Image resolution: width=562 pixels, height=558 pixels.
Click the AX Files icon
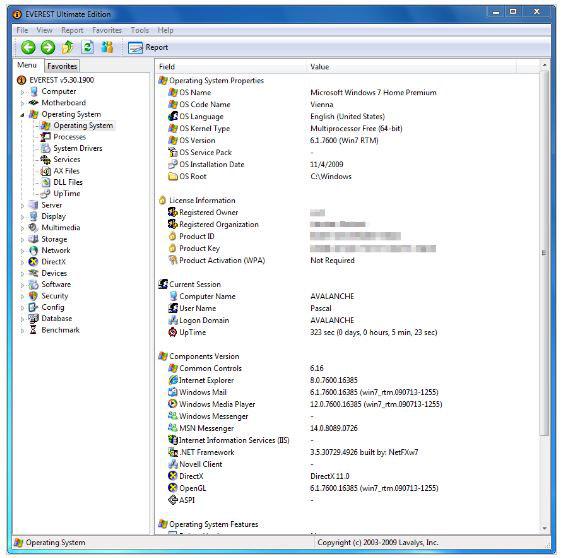click(x=46, y=171)
